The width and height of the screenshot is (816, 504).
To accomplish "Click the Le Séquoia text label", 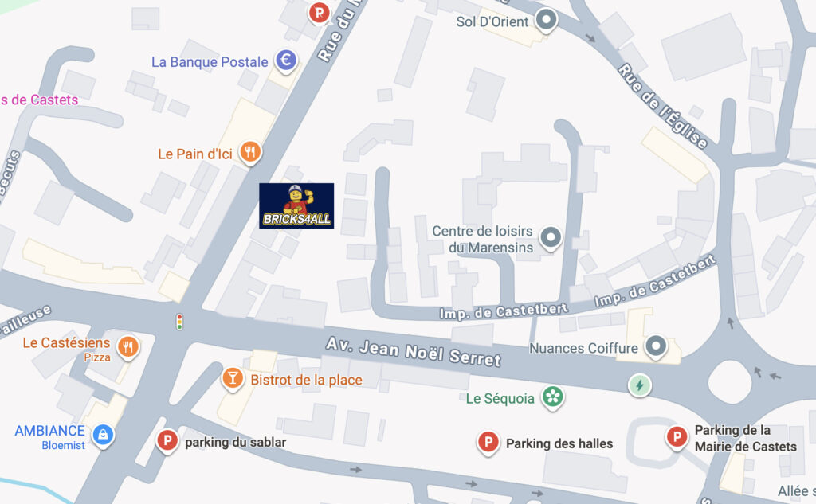I will 500,398.
